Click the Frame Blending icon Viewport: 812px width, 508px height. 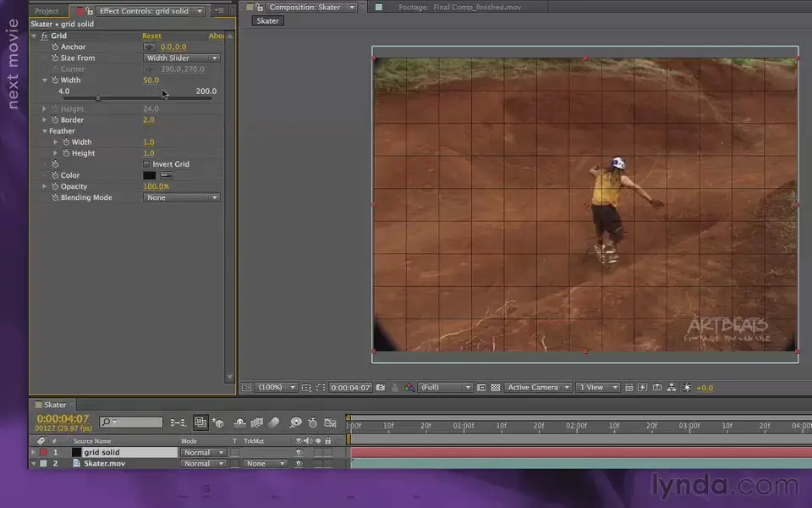(x=258, y=422)
